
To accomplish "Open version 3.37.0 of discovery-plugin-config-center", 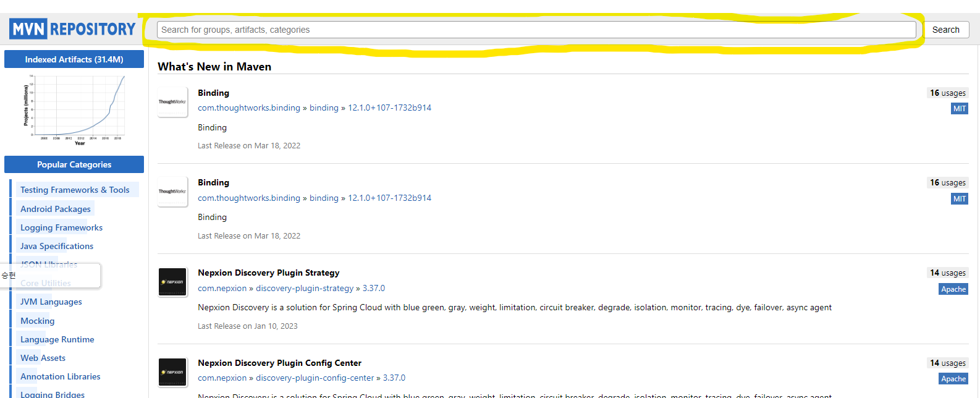I will pyautogui.click(x=394, y=378).
